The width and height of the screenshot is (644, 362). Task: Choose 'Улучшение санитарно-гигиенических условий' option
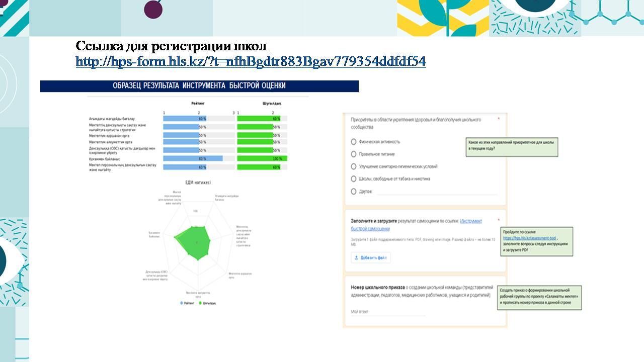[354, 166]
